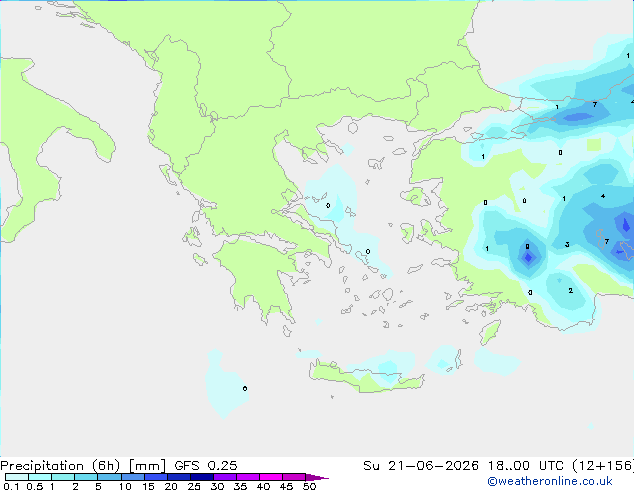Click the legend tick label '20'
The height and width of the screenshot is (490, 634).
coord(171,486)
